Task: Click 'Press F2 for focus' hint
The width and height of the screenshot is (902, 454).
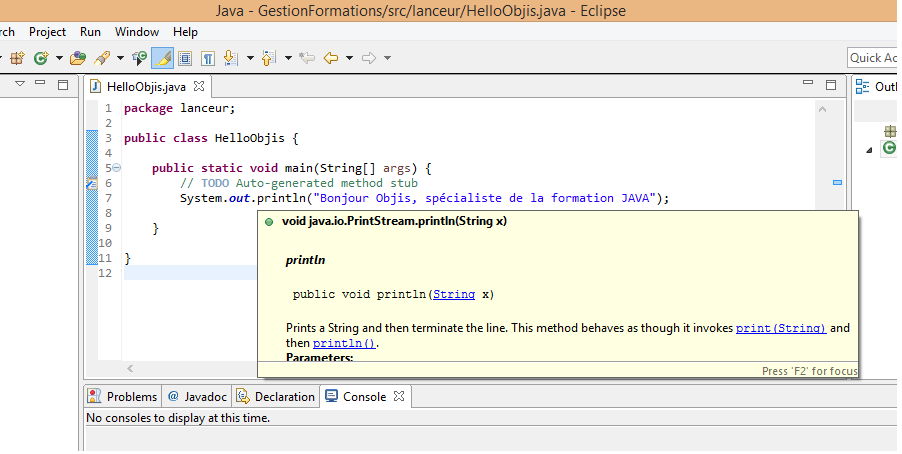Action: pyautogui.click(x=809, y=371)
